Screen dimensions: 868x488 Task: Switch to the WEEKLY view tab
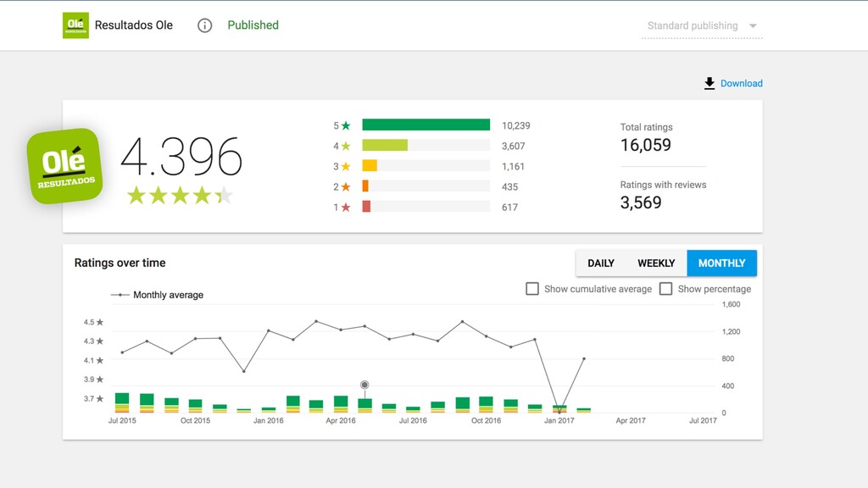click(x=656, y=263)
